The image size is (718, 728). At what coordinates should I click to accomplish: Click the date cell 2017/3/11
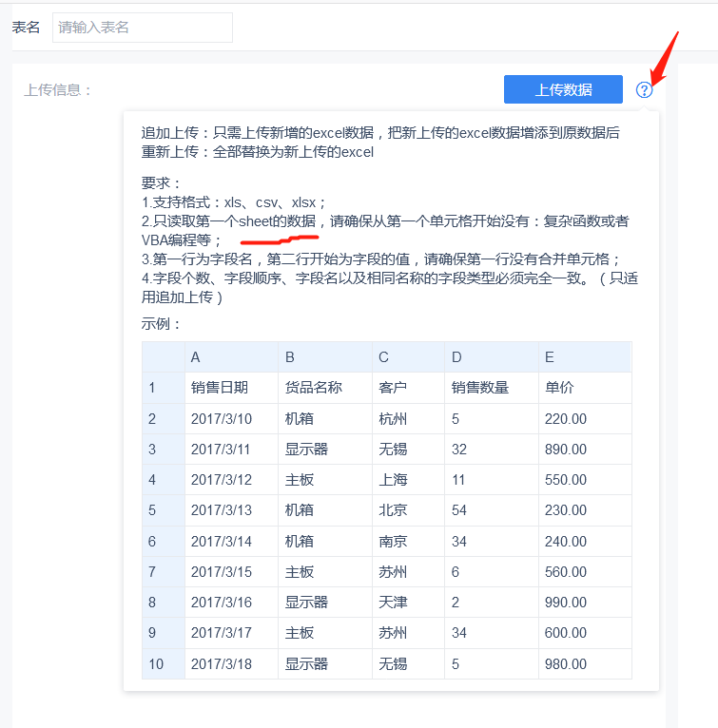click(x=231, y=450)
